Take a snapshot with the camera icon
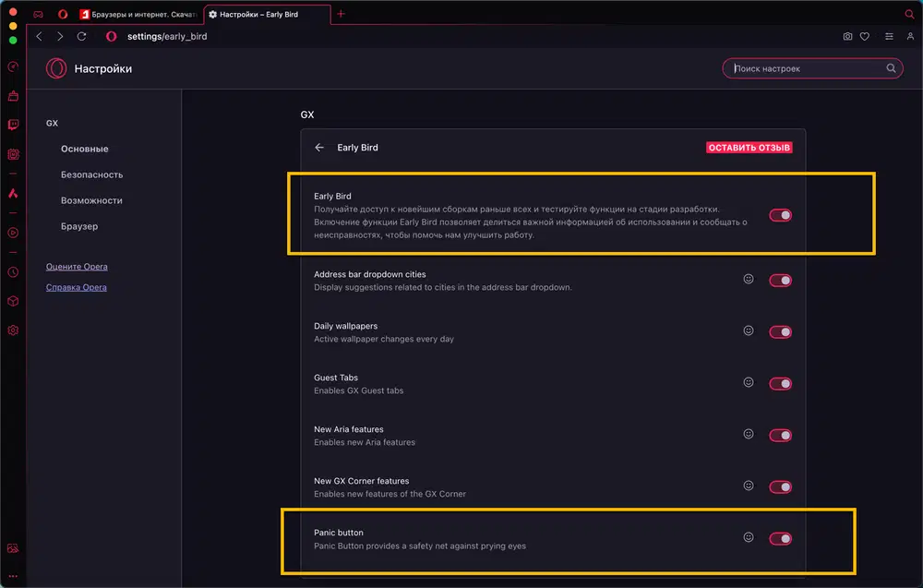The image size is (923, 588). click(847, 37)
